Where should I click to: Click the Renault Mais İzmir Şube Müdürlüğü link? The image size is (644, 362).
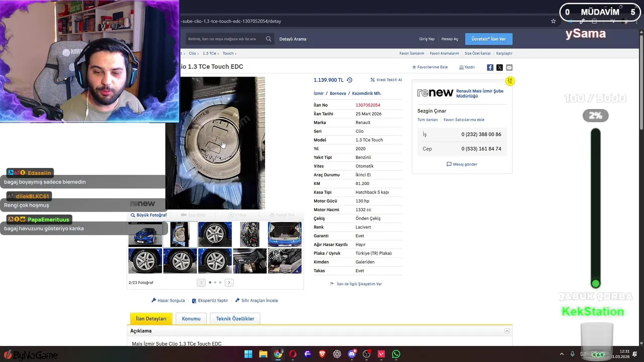tap(479, 94)
